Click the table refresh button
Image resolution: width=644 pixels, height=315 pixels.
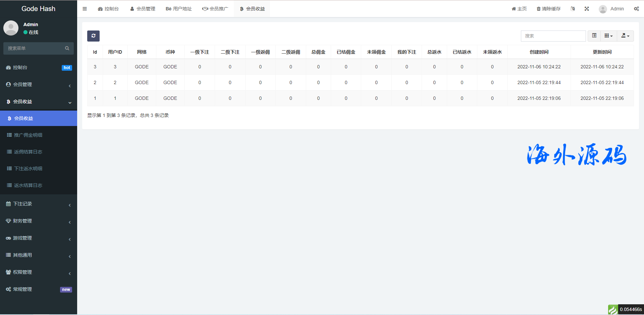(x=93, y=36)
